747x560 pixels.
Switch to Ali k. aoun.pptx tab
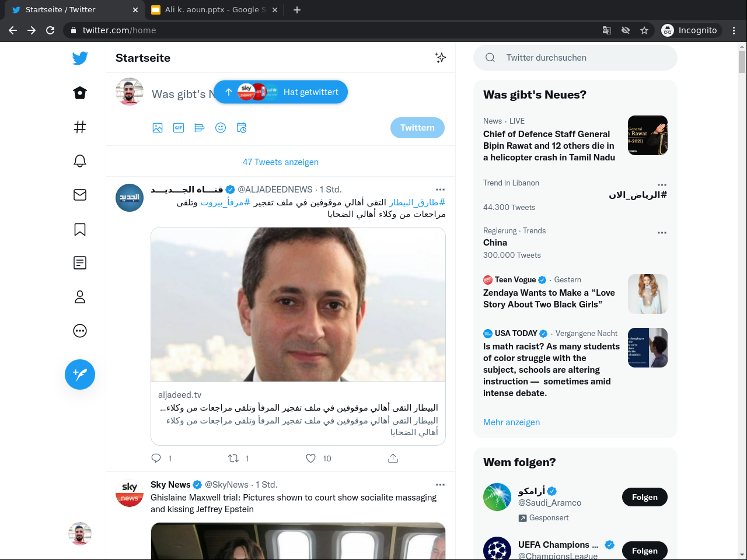coord(215,10)
